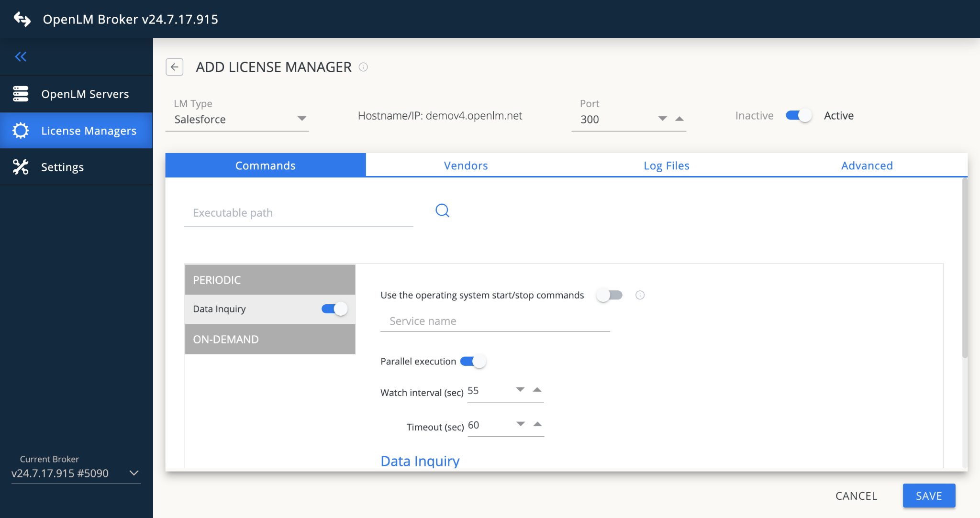This screenshot has width=980, height=518.
Task: Click the info icon beside ADD LICENSE MANAGER
Action: (x=364, y=67)
